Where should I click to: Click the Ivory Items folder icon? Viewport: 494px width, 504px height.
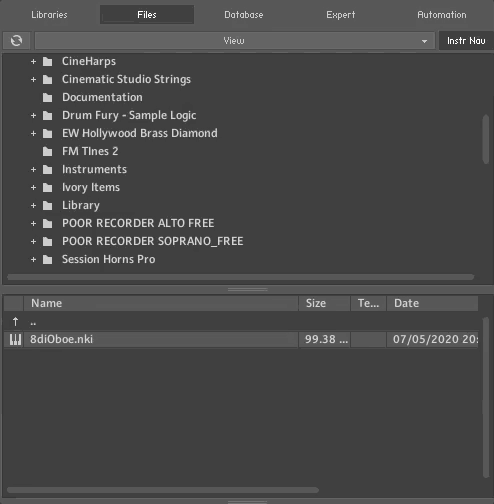click(48, 188)
